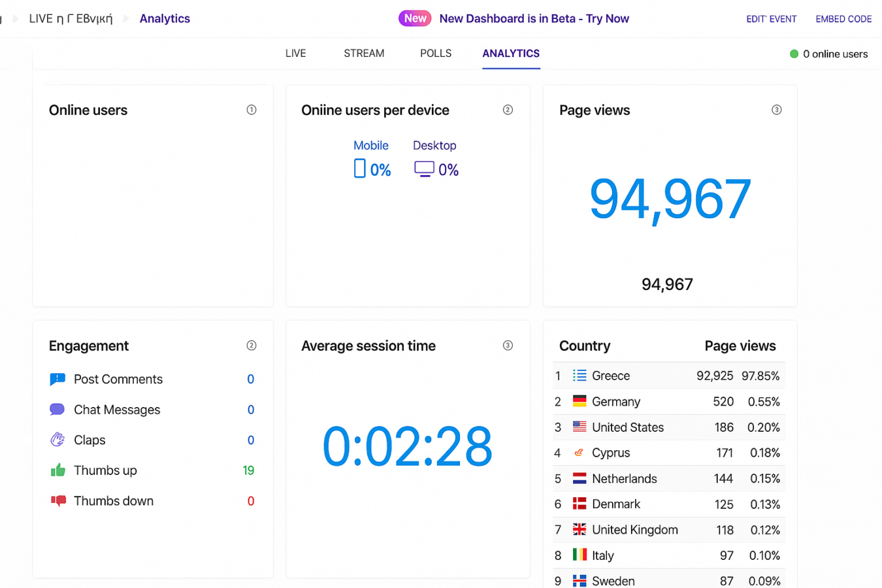882x588 pixels.
Task: Click the Chat Messages bubble icon
Action: 57,410
